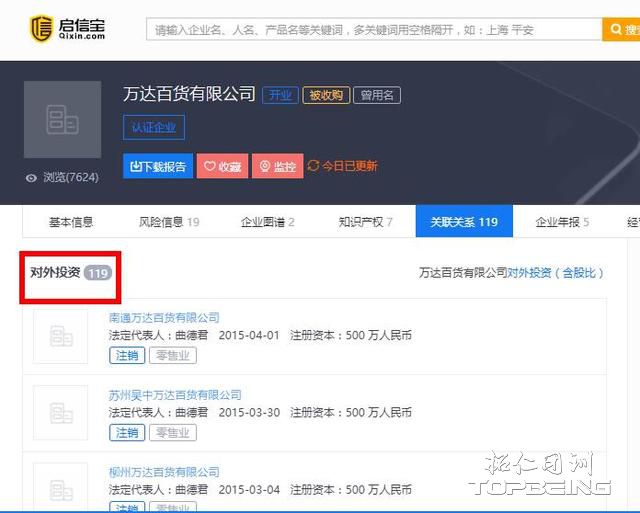
Task: Switch to 知识产权 7 tab
Action: [x=365, y=222]
